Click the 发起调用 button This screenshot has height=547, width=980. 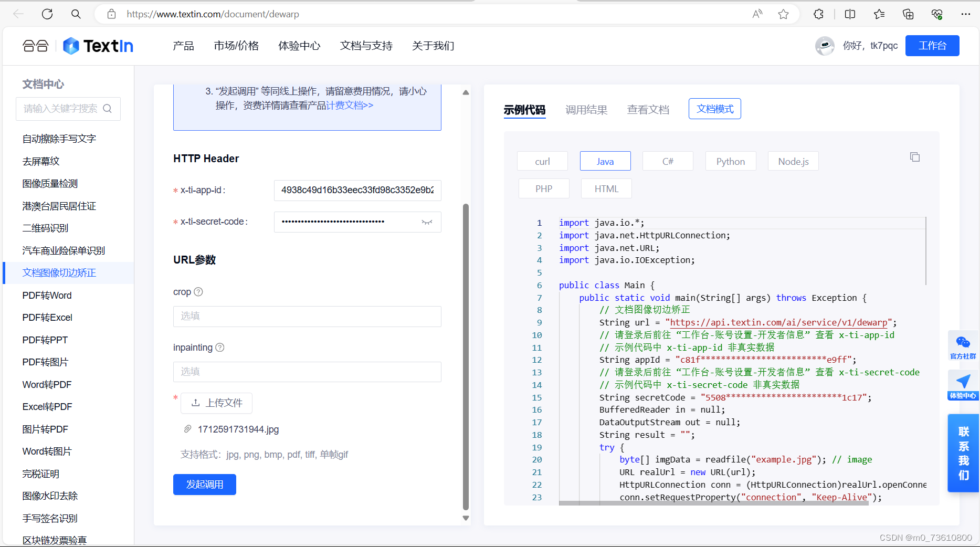(204, 484)
